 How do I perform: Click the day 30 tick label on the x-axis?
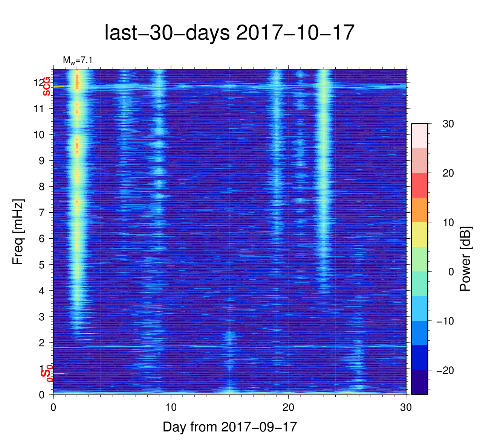click(x=406, y=408)
